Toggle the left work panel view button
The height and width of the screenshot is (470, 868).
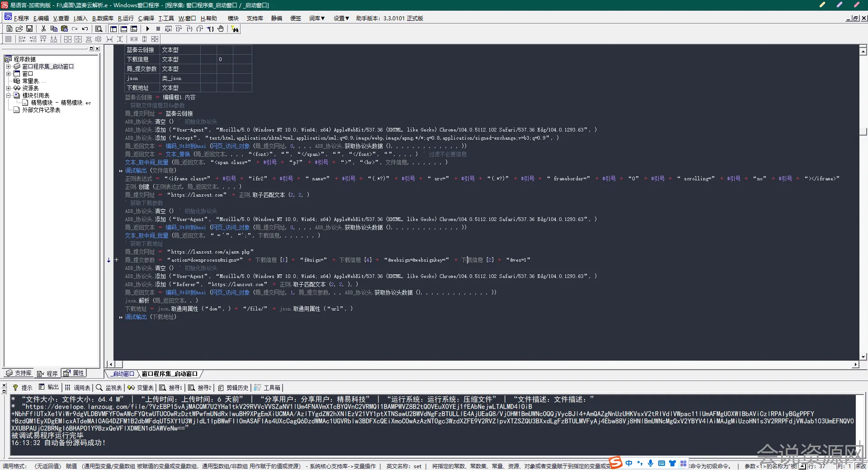[x=113, y=29]
